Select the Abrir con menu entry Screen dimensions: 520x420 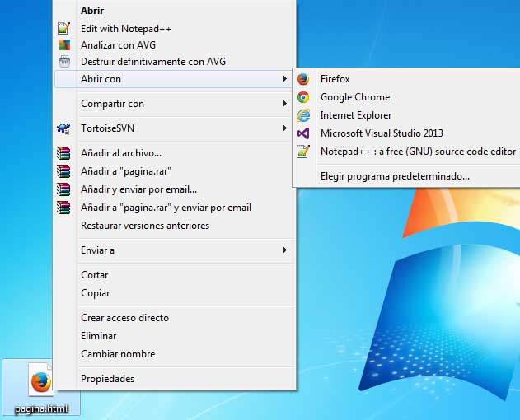point(173,79)
